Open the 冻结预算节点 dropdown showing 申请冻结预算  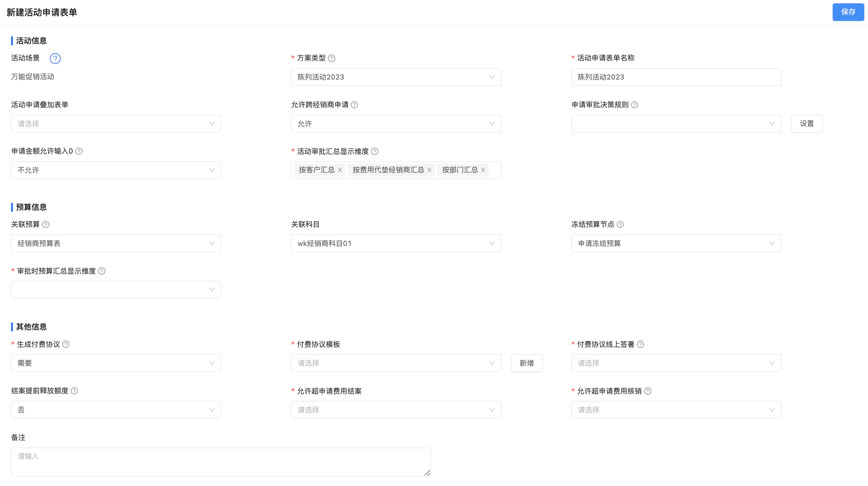pyautogui.click(x=676, y=243)
